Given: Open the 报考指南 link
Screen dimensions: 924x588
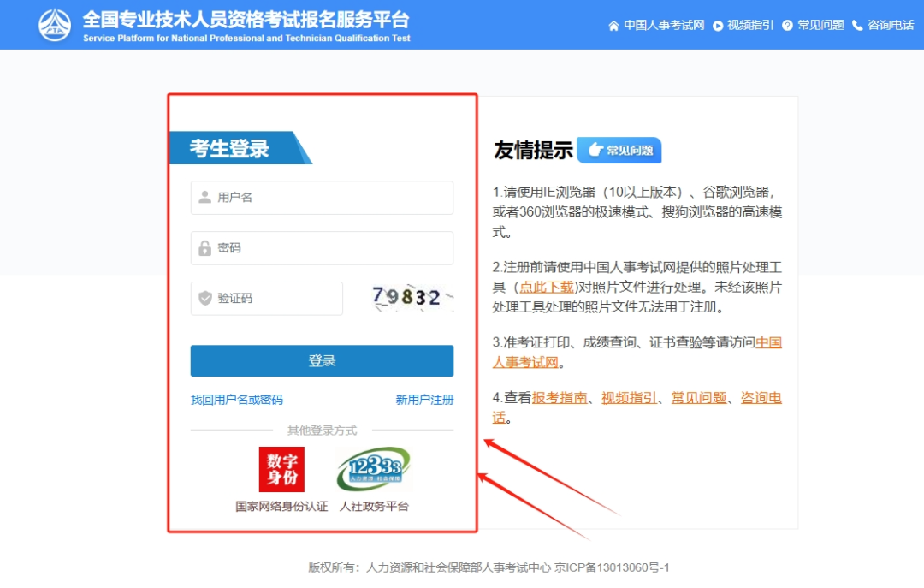Looking at the screenshot, I should click(560, 398).
